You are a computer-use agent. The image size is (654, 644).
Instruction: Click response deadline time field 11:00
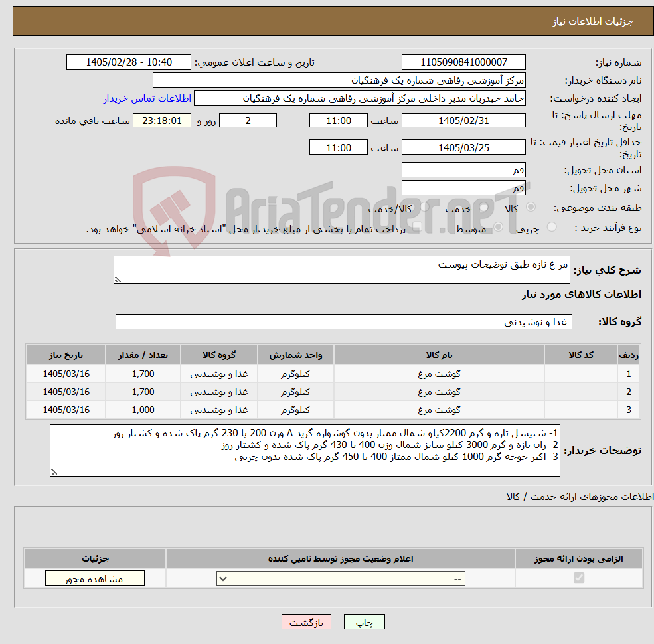click(x=338, y=121)
